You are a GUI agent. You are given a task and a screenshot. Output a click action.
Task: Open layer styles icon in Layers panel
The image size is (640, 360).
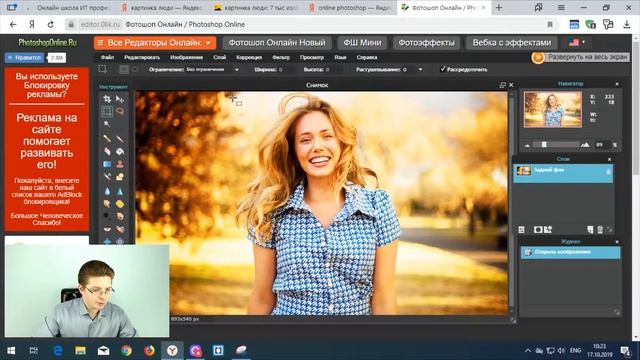pos(548,230)
